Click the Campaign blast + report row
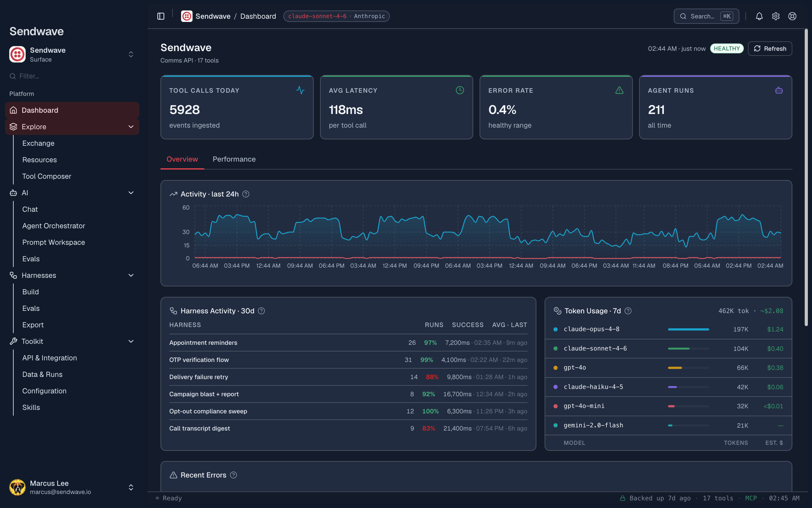Image resolution: width=812 pixels, height=508 pixels. click(x=348, y=394)
